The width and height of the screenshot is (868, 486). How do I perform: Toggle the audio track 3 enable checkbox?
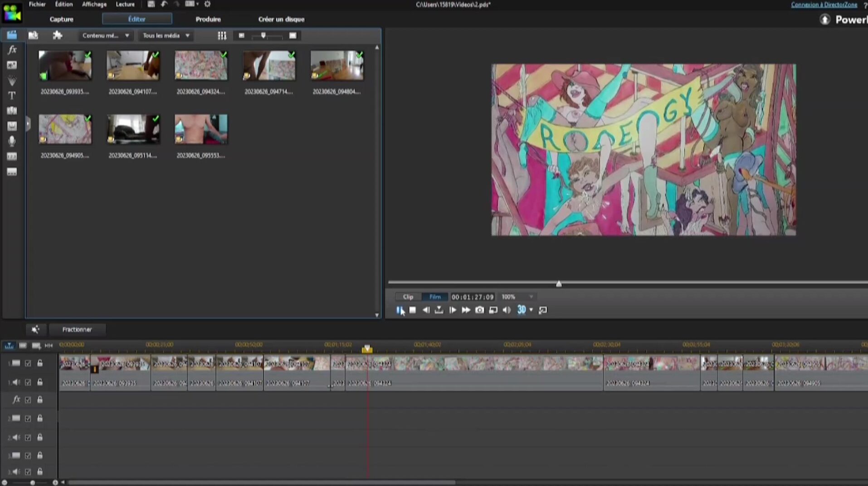28,472
